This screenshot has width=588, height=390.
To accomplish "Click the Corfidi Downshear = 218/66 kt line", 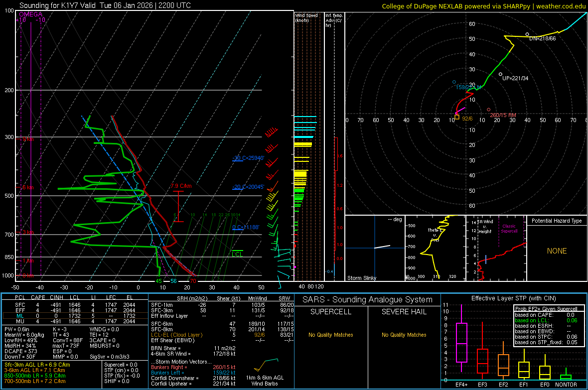I will click(193, 378).
